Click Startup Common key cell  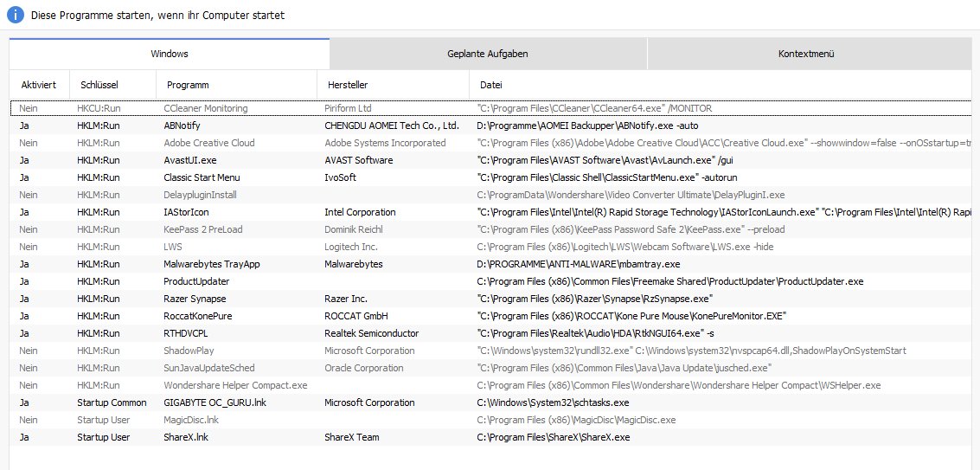click(112, 402)
